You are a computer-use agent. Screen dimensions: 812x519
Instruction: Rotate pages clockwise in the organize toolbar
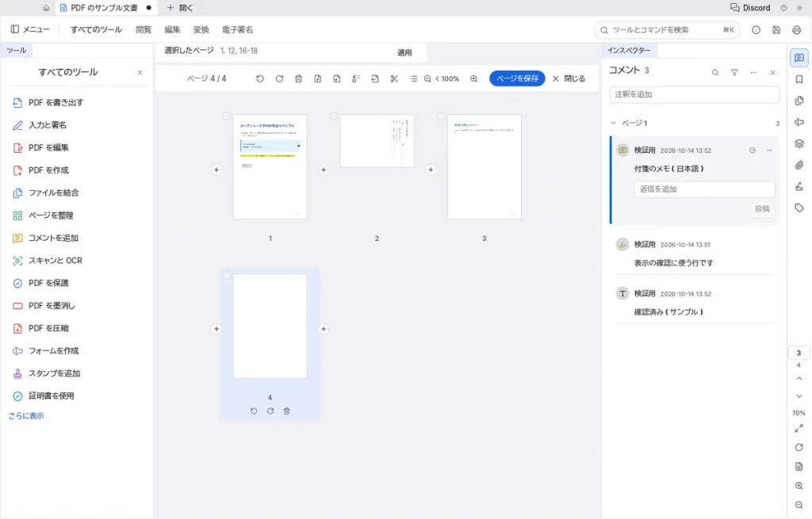pos(279,78)
